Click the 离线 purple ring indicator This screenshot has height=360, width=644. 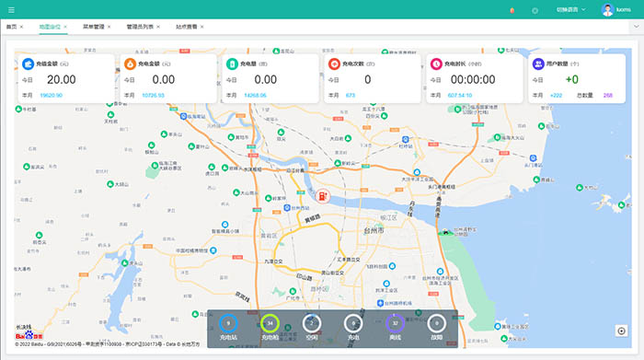click(395, 323)
